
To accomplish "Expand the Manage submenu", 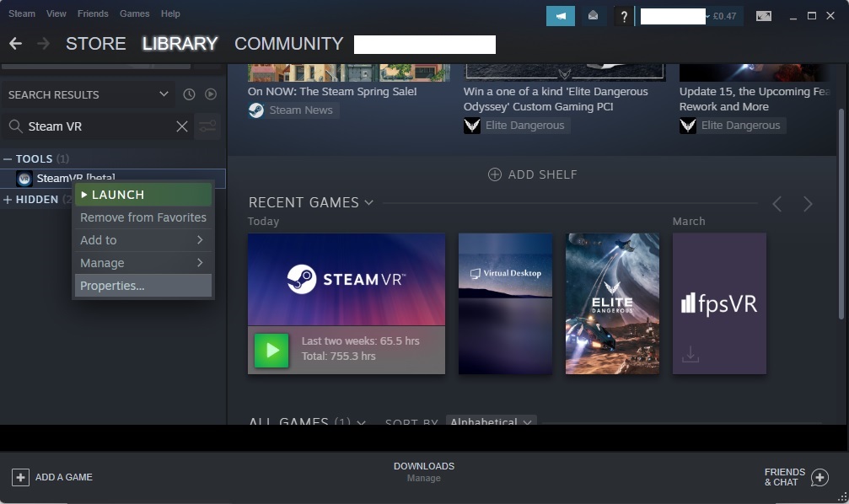I will (143, 263).
